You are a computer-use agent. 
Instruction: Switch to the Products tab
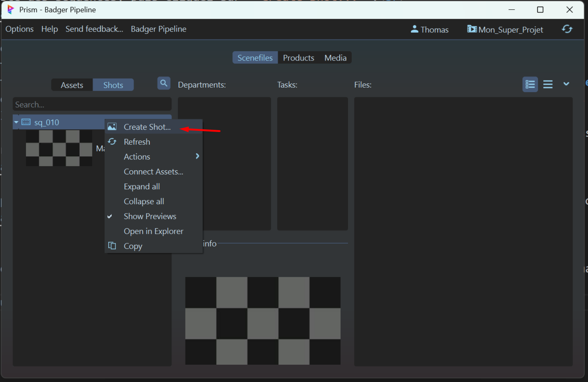(298, 58)
